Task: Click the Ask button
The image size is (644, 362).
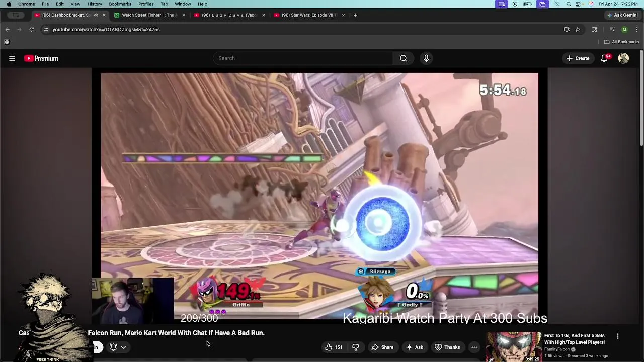Action: tap(414, 347)
